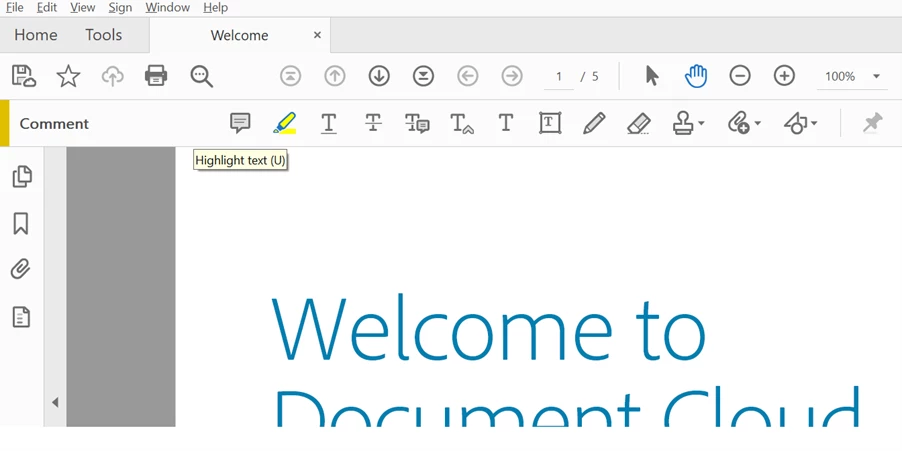Open the File menu

point(14,7)
